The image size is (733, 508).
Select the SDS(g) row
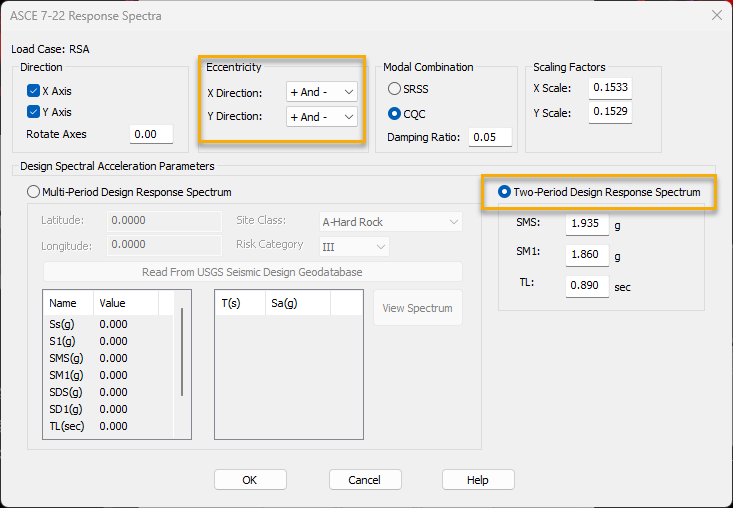pyautogui.click(x=108, y=392)
